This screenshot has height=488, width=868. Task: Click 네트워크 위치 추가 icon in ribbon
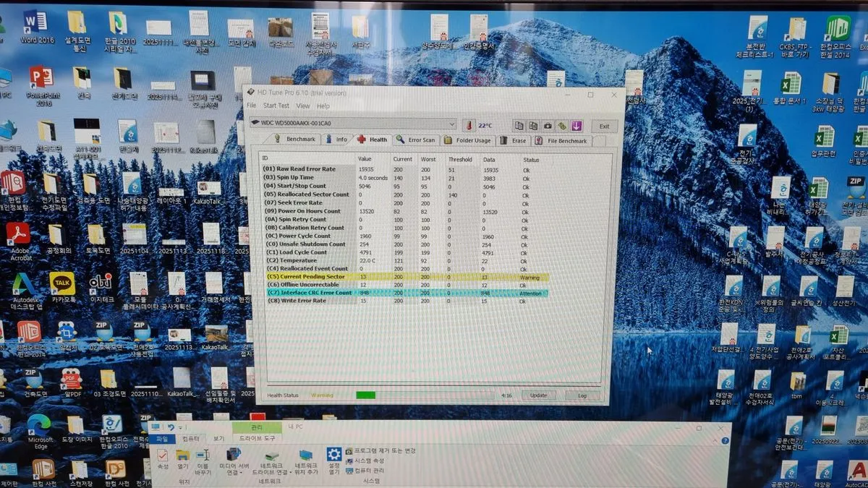point(307,461)
